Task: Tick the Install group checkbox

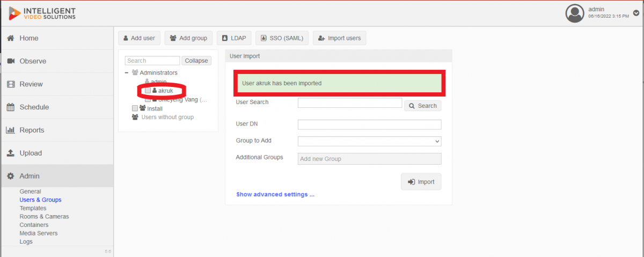Action: coord(135,108)
